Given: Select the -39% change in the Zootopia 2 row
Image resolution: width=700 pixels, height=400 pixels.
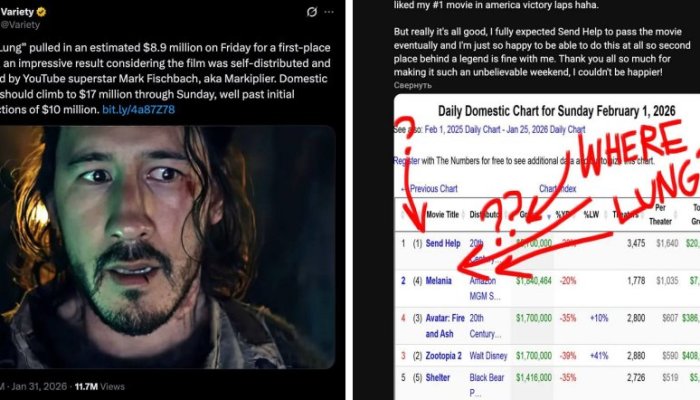Looking at the screenshot, I should pyautogui.click(x=567, y=356).
